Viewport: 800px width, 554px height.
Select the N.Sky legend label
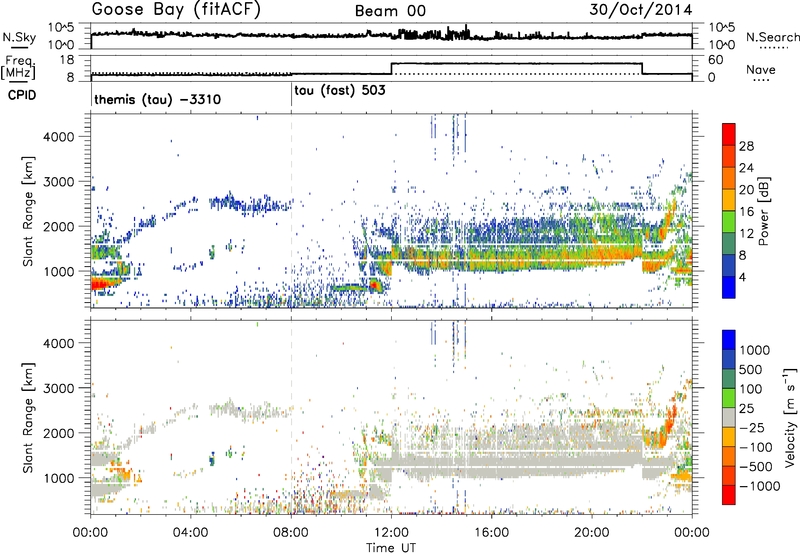[19, 37]
